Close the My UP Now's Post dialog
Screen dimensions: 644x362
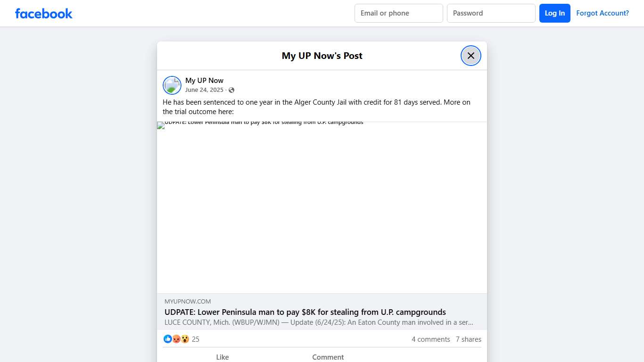tap(471, 55)
